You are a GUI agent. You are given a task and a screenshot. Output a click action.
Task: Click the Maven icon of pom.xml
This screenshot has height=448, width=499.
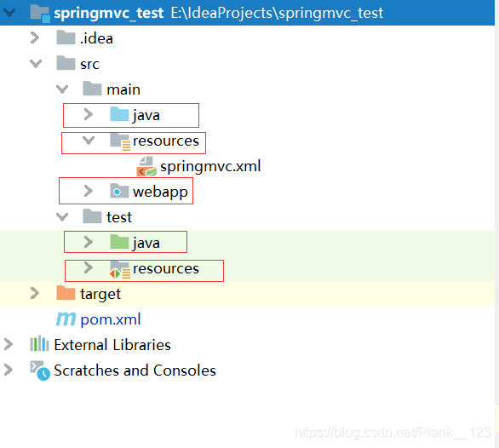point(66,319)
